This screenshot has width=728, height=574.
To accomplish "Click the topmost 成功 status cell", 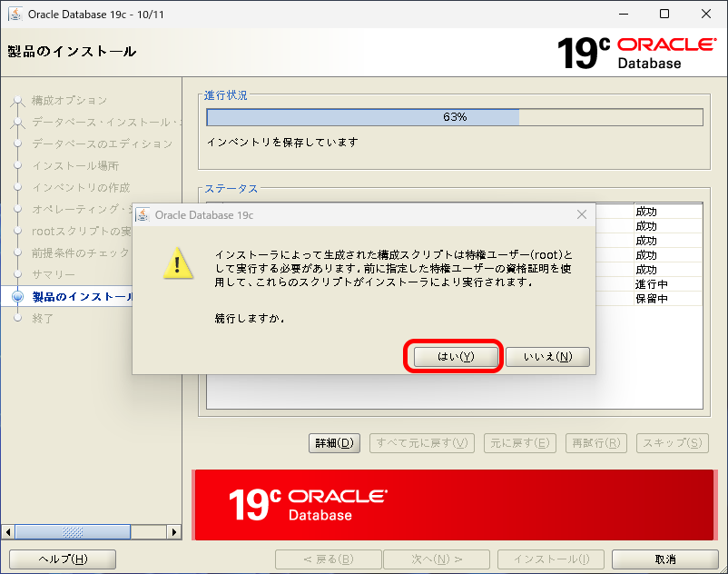I will point(668,212).
